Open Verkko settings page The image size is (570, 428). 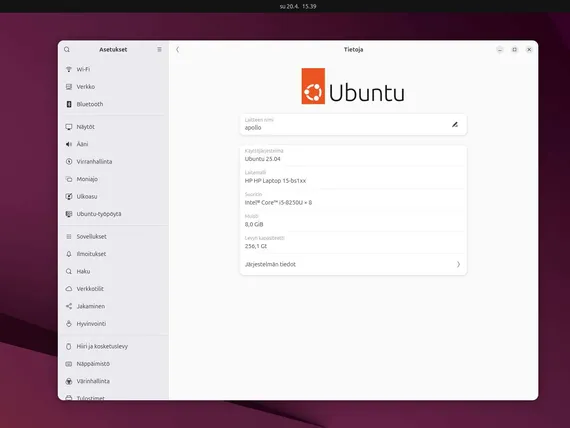point(113,87)
